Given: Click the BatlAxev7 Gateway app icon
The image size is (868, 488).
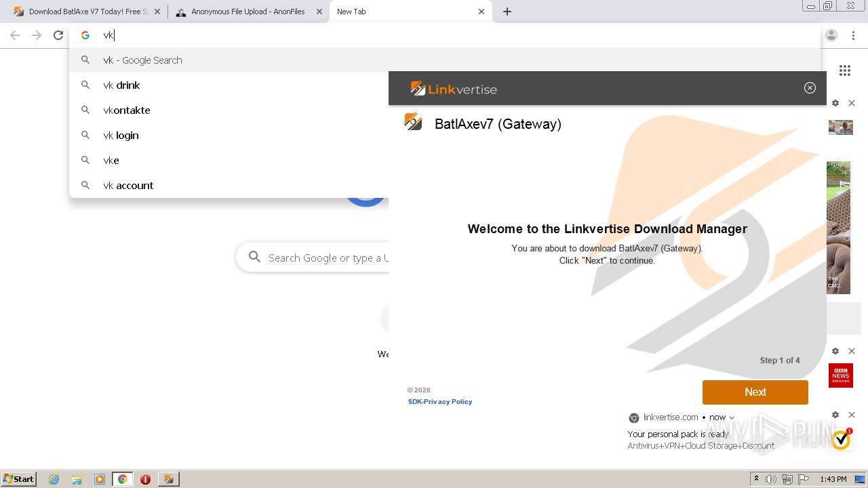Looking at the screenshot, I should tap(413, 122).
